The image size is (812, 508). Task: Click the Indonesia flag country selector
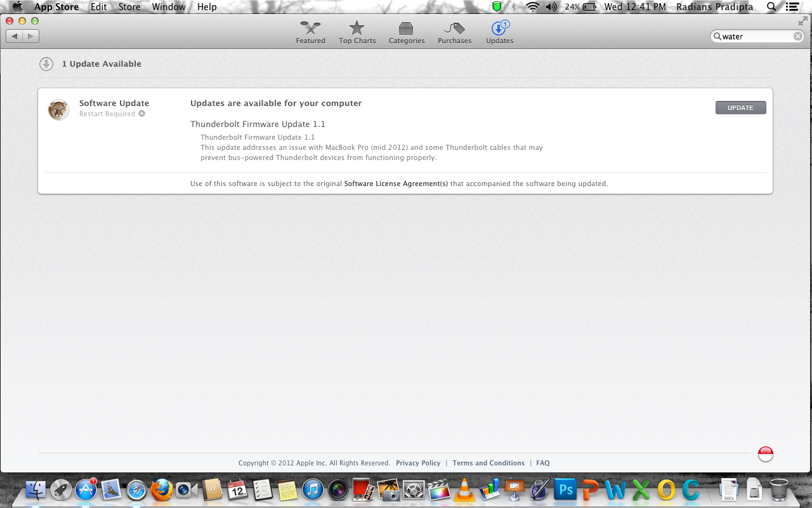(766, 454)
